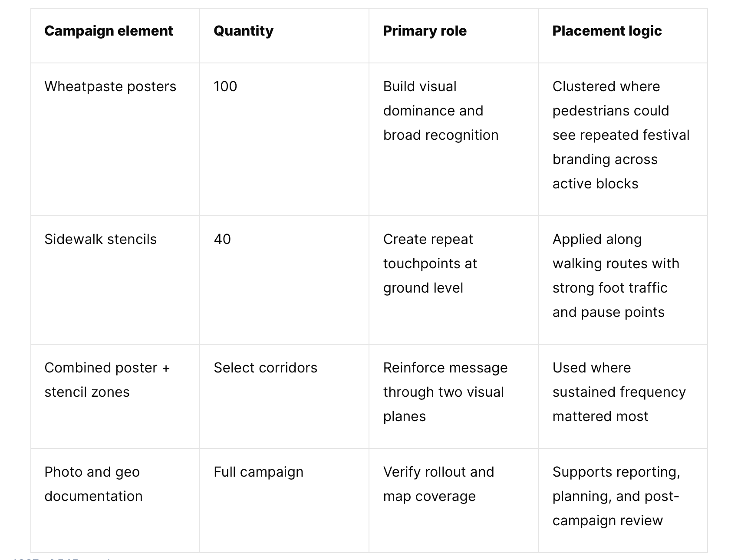Select the quantity value 40
The width and height of the screenshot is (751, 560).
tap(284, 280)
